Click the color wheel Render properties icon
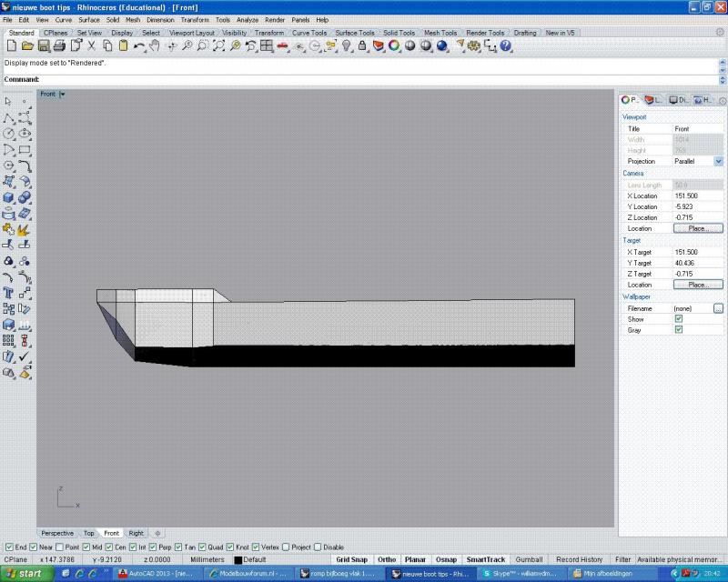The width and height of the screenshot is (728, 582). coord(394,45)
